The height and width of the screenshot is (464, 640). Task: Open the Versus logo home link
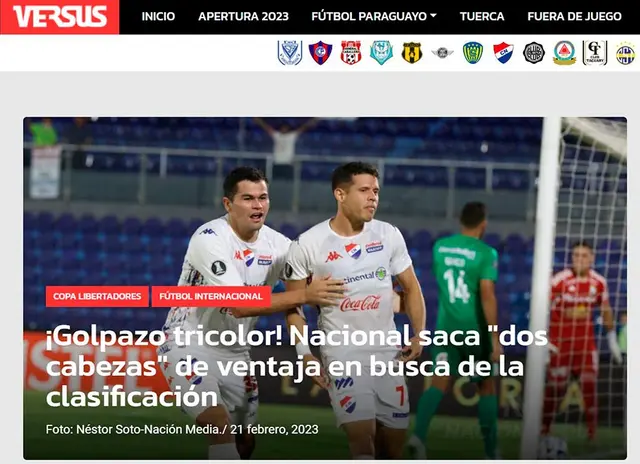[60, 17]
